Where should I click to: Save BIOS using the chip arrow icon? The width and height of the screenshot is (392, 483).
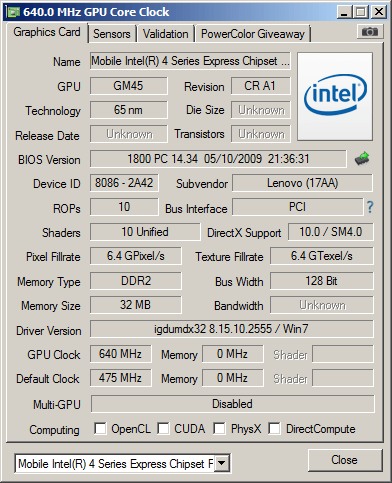362,159
